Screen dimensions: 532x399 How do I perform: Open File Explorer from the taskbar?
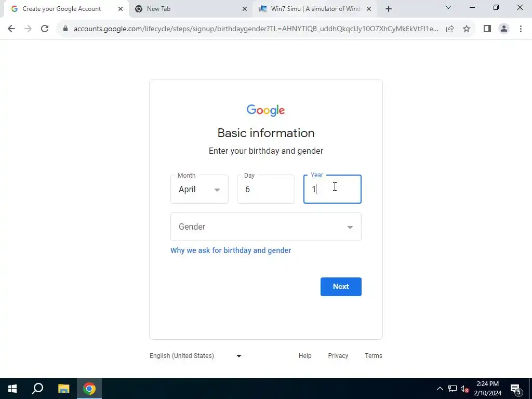point(64,389)
